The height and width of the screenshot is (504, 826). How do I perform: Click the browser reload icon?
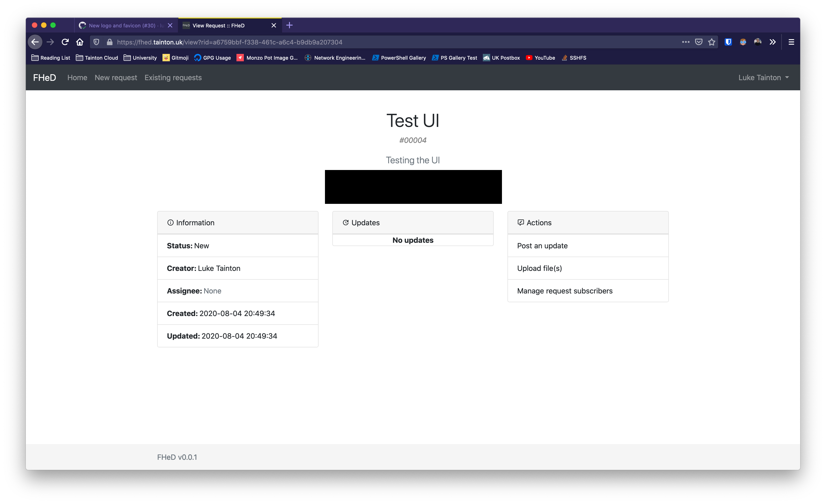click(x=65, y=42)
